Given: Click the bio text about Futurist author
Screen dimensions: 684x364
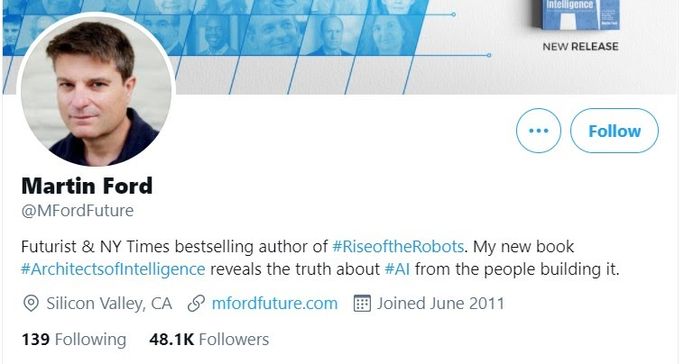Looking at the screenshot, I should [x=320, y=258].
